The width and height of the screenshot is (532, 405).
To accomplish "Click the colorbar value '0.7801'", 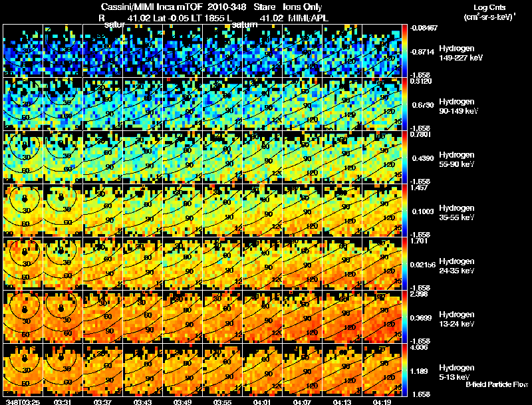I will pos(421,134).
